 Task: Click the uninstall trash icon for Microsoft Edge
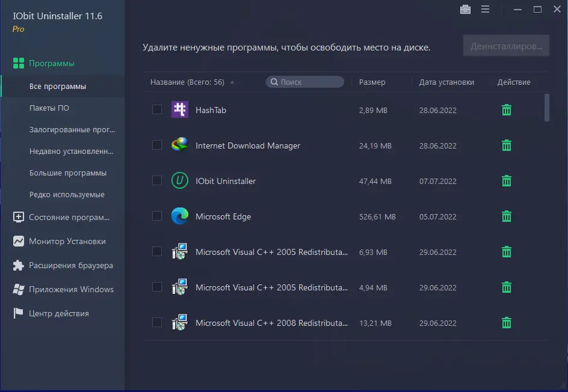coord(507,216)
